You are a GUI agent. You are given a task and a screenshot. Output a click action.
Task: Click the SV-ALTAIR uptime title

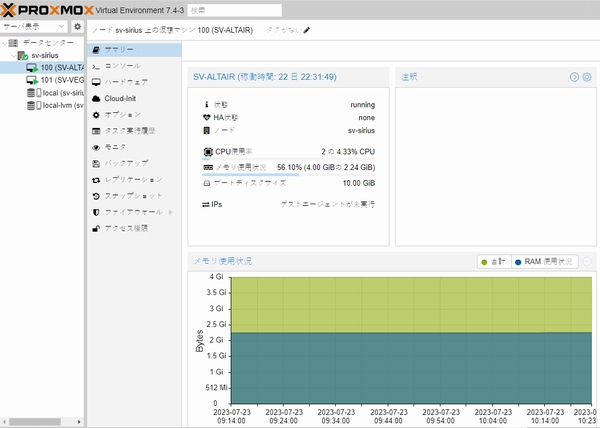tap(265, 77)
